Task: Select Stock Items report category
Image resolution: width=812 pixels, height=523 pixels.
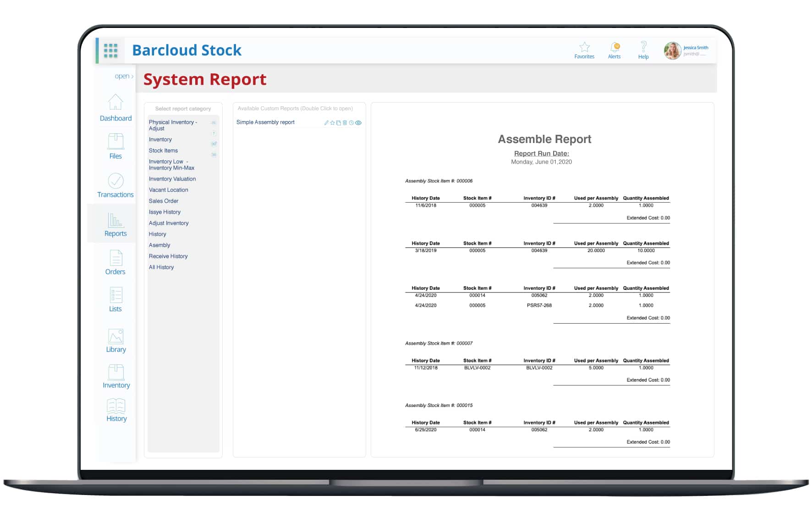Action: pyautogui.click(x=163, y=150)
